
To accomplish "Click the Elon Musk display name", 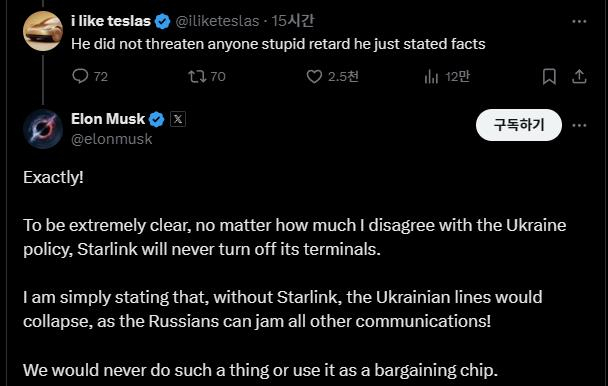I will (108, 119).
